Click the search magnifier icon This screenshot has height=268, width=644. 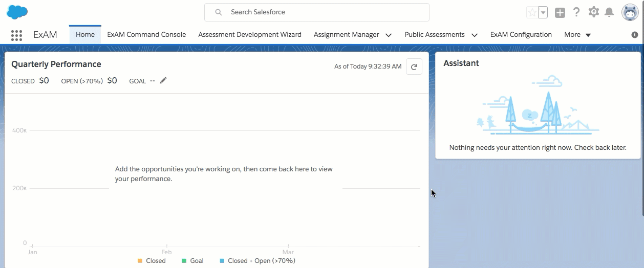[x=218, y=12]
